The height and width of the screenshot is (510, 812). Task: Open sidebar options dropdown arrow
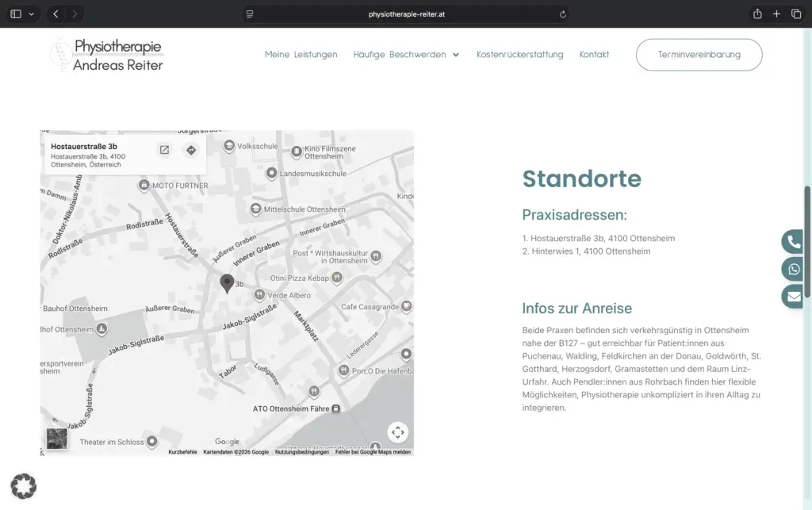32,14
